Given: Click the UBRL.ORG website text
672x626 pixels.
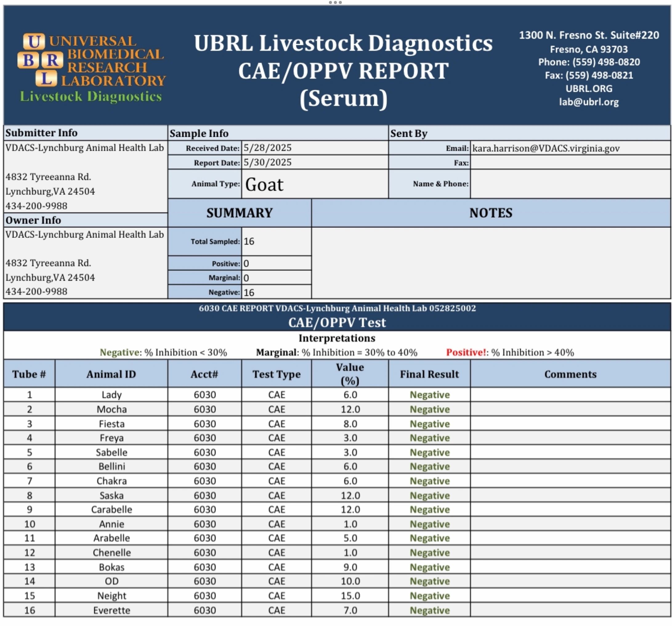Looking at the screenshot, I should [x=589, y=89].
